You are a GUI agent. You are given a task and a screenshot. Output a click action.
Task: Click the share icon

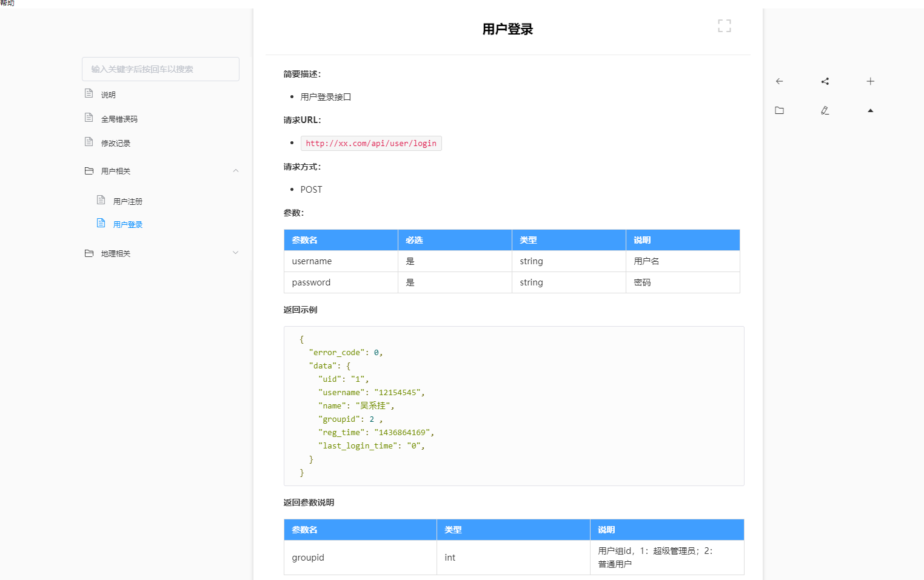tap(825, 81)
